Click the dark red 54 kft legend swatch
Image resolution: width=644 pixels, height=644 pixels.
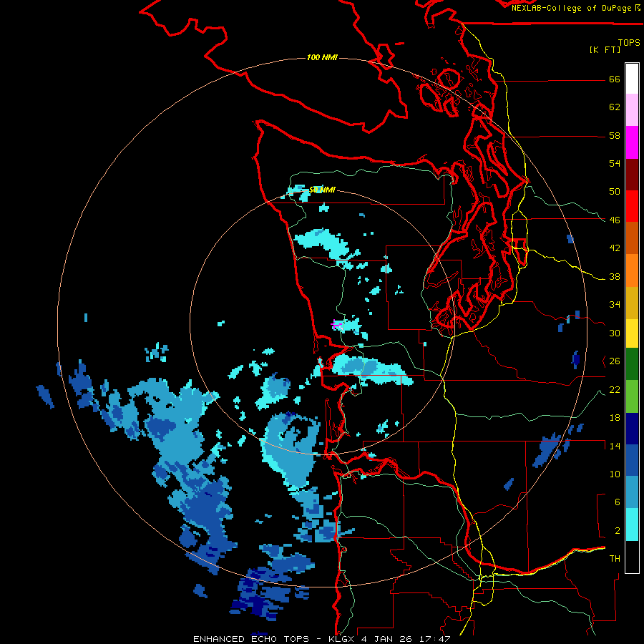pos(632,174)
